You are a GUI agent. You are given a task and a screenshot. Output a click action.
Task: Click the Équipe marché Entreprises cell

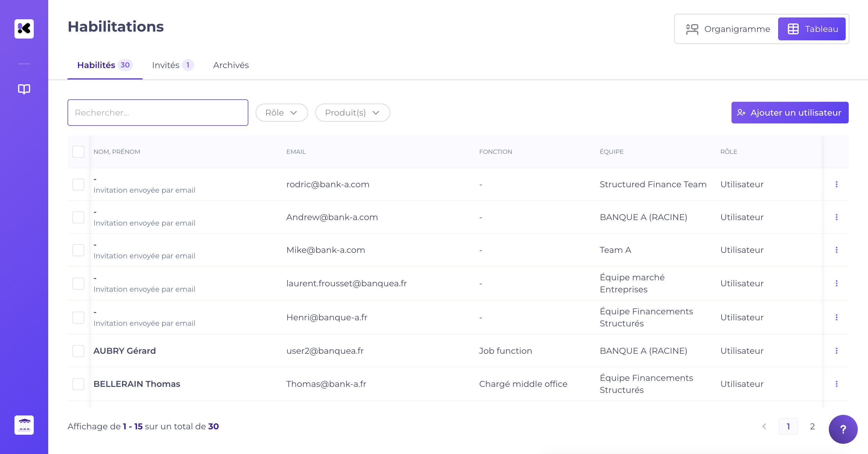tap(632, 283)
